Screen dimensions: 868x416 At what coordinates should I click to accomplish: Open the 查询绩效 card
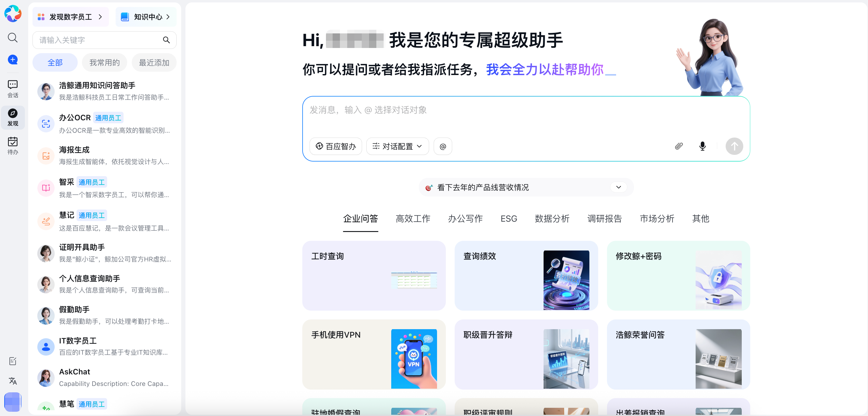[x=526, y=275]
